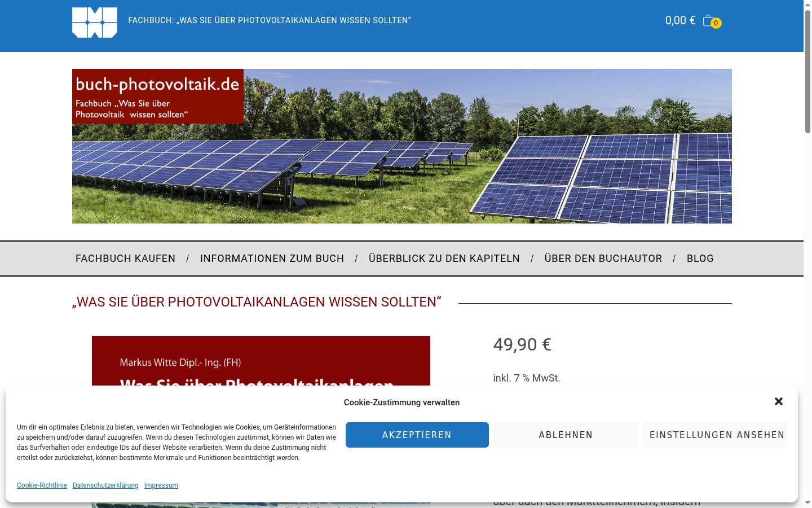
Task: Decline cookies with the Ablehnen button
Action: [x=566, y=435]
